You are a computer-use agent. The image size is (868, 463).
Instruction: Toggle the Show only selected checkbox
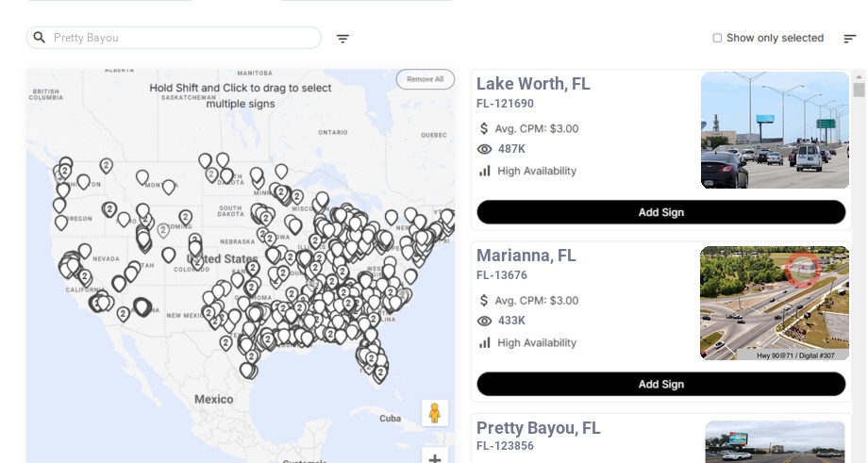click(x=717, y=39)
